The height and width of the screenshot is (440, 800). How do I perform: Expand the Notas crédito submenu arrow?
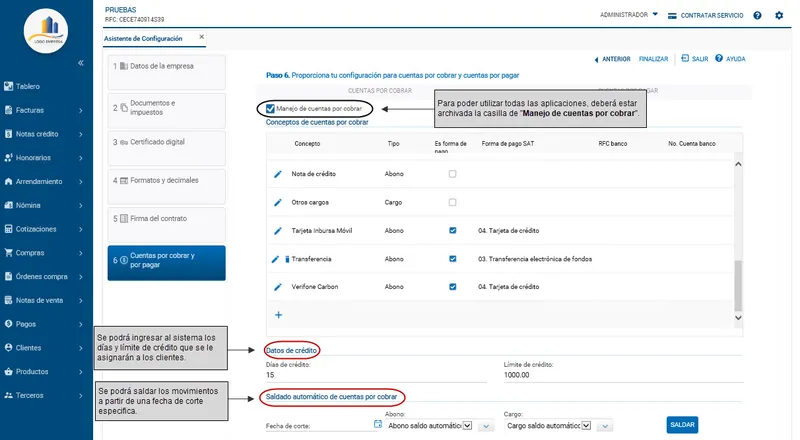pos(81,134)
